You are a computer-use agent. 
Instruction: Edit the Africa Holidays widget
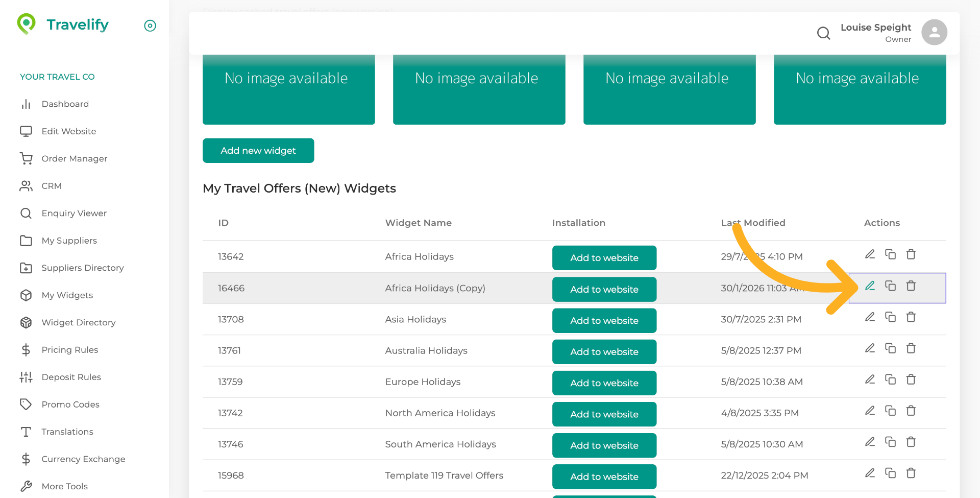coord(870,254)
